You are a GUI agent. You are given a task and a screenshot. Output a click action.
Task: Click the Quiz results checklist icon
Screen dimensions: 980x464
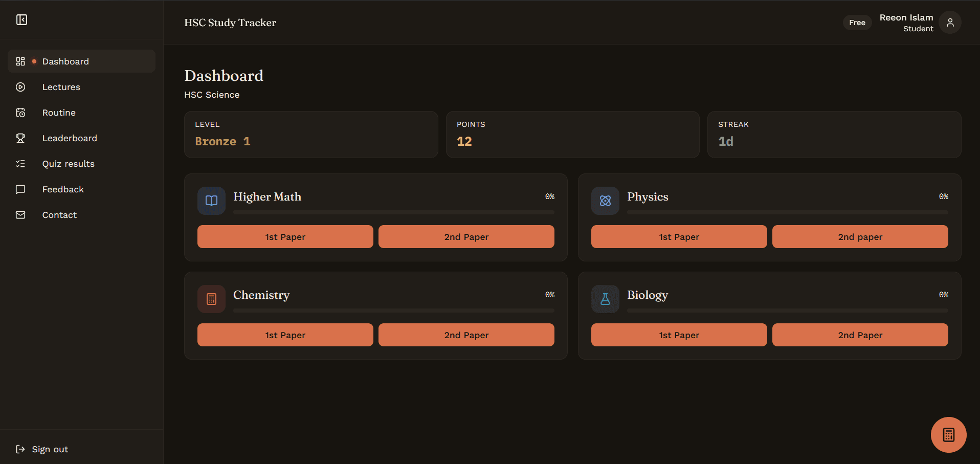point(20,164)
